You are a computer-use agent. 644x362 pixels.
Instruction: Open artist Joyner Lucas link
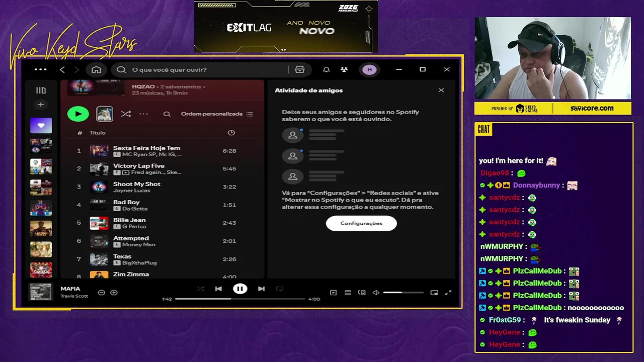(x=131, y=191)
